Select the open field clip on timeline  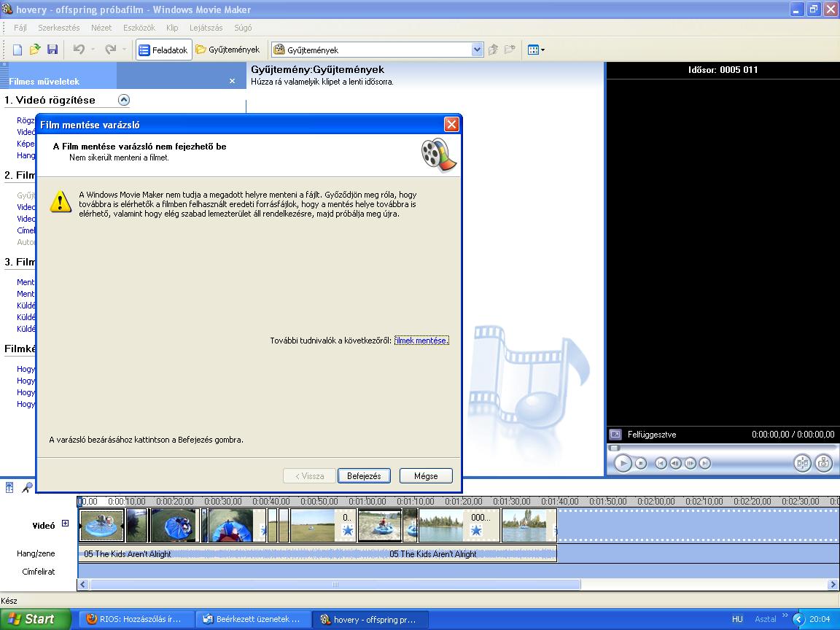click(x=312, y=526)
